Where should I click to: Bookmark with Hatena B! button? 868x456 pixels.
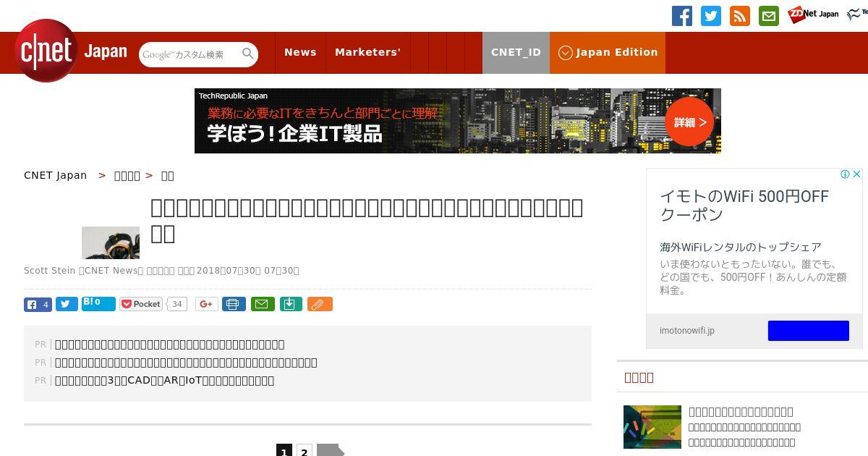click(x=98, y=303)
